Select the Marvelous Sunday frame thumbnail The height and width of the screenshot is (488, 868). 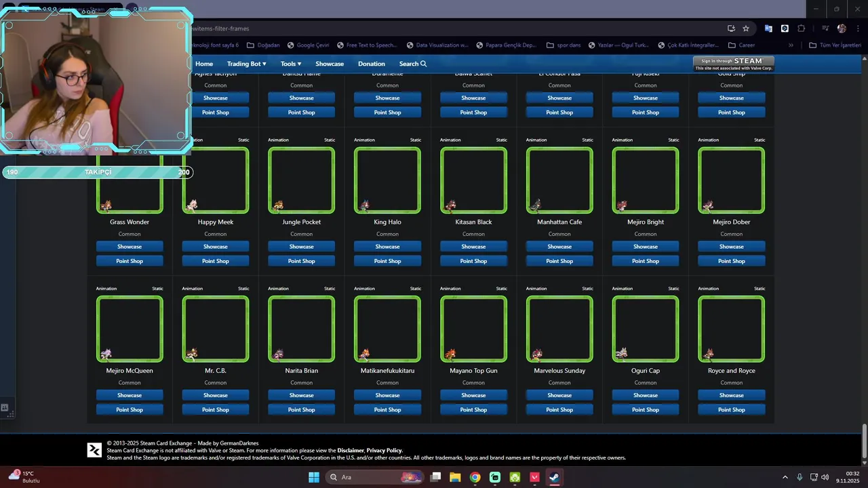[559, 329]
